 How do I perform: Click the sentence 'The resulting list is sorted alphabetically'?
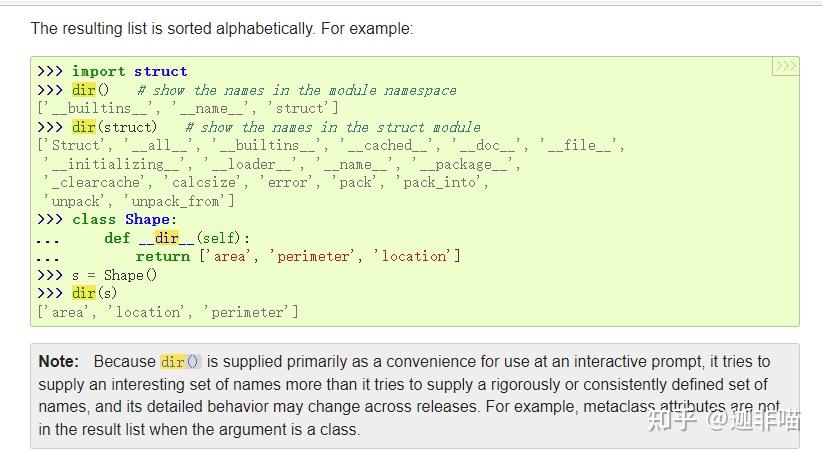[x=172, y=28]
